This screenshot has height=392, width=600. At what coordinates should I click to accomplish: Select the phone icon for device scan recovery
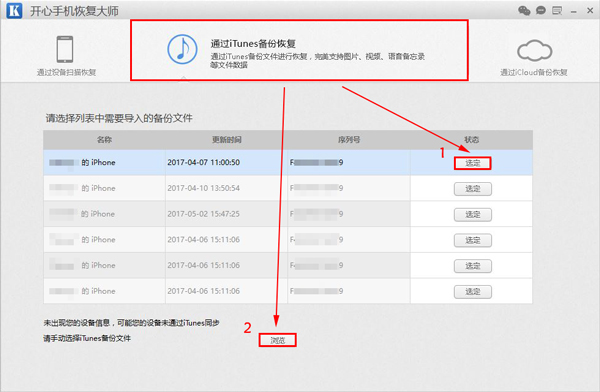click(x=65, y=49)
